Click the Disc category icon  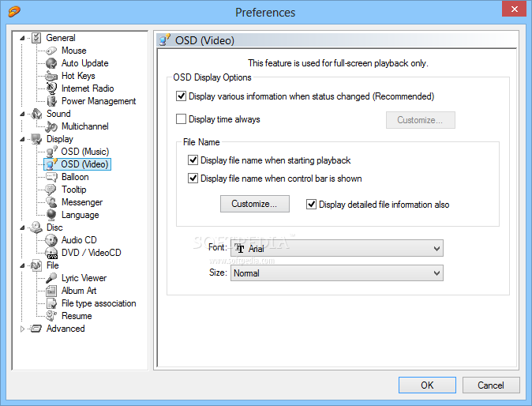point(36,227)
